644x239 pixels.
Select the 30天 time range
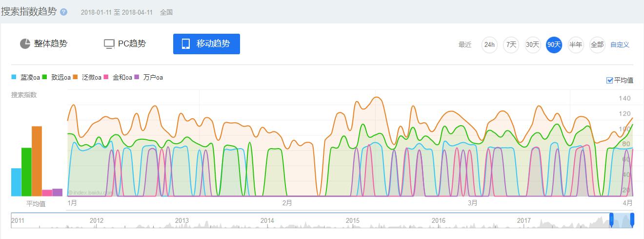(x=533, y=44)
